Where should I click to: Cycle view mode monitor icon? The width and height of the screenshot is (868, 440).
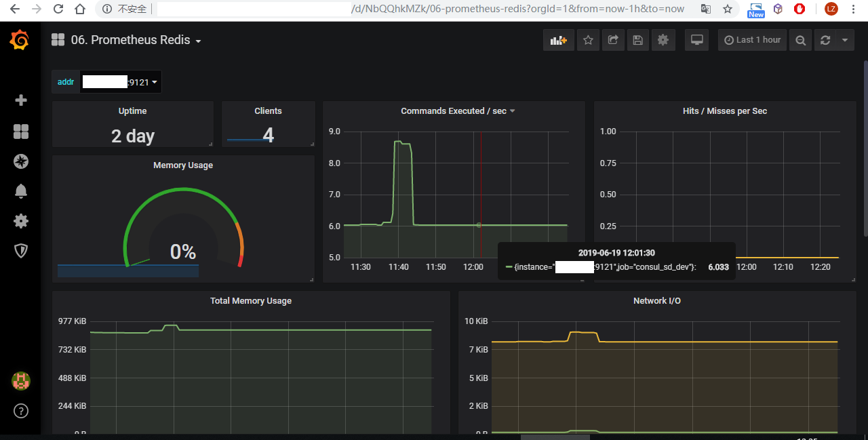pos(696,40)
